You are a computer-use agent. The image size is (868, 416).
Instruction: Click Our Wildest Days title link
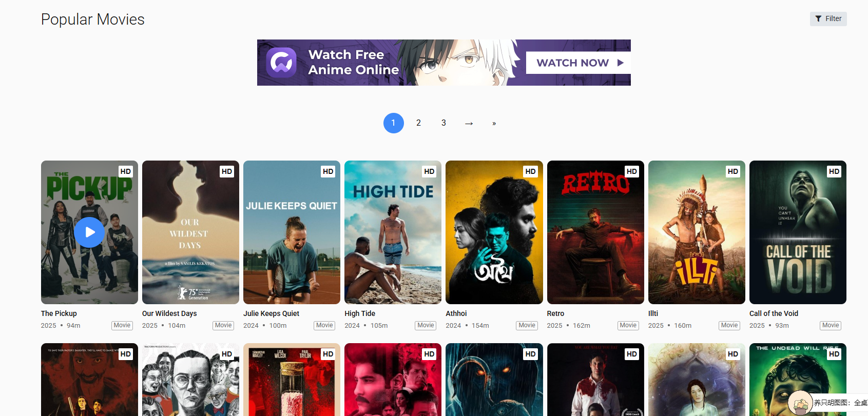click(x=169, y=313)
